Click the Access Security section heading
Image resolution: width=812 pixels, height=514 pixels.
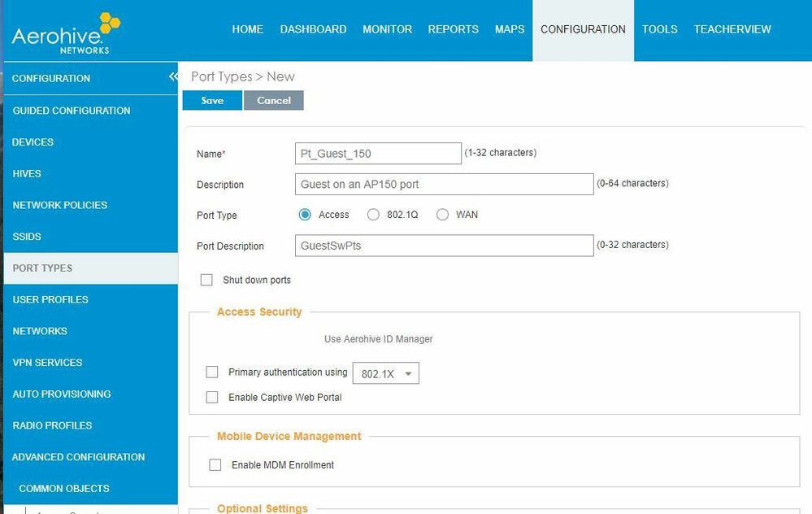click(259, 312)
